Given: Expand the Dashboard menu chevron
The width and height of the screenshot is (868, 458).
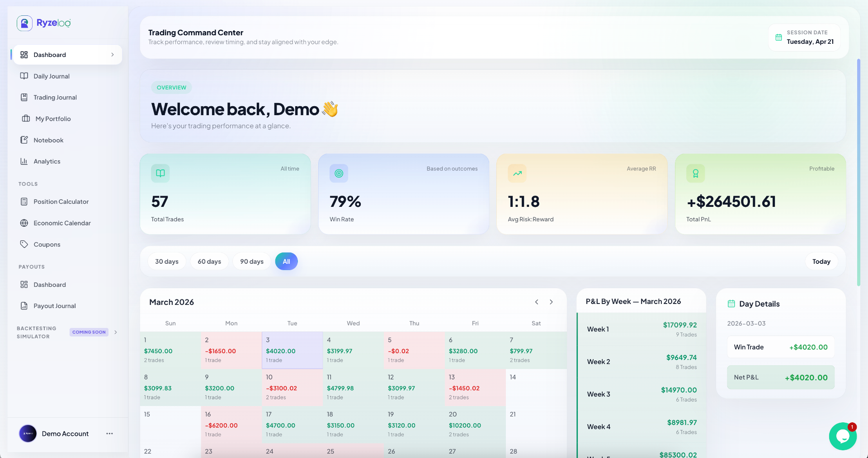Looking at the screenshot, I should click(113, 55).
